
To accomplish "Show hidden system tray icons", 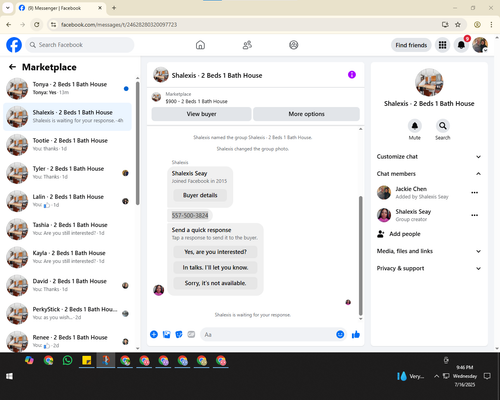I will pyautogui.click(x=436, y=376).
